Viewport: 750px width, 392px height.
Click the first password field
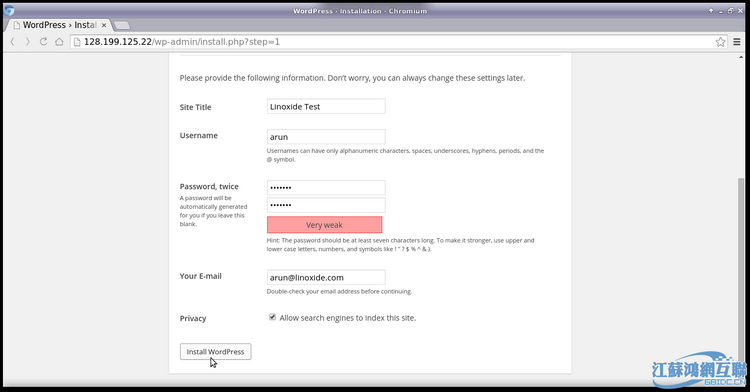(326, 187)
